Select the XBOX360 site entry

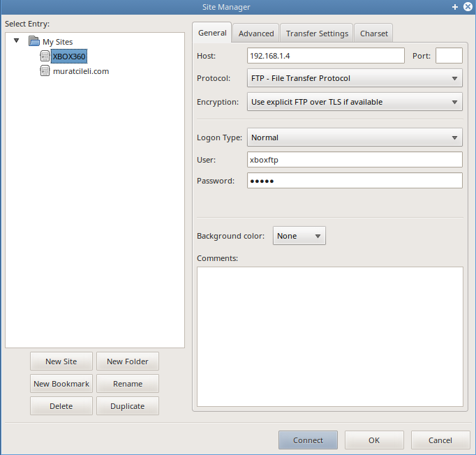69,57
